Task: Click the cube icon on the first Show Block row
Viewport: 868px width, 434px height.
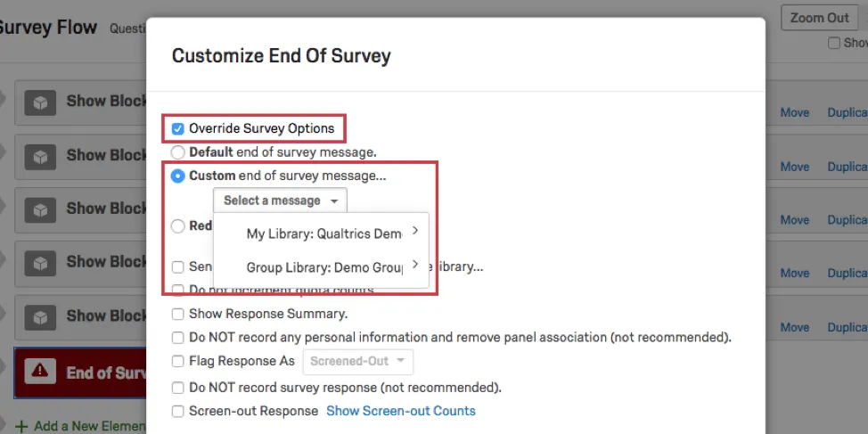Action: coord(38,102)
